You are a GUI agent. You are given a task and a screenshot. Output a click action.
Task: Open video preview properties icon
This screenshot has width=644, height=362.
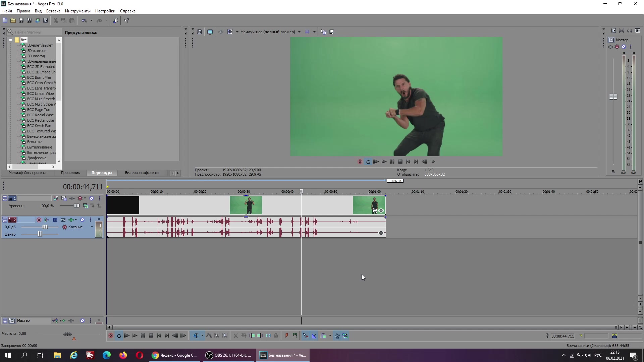pos(200,32)
